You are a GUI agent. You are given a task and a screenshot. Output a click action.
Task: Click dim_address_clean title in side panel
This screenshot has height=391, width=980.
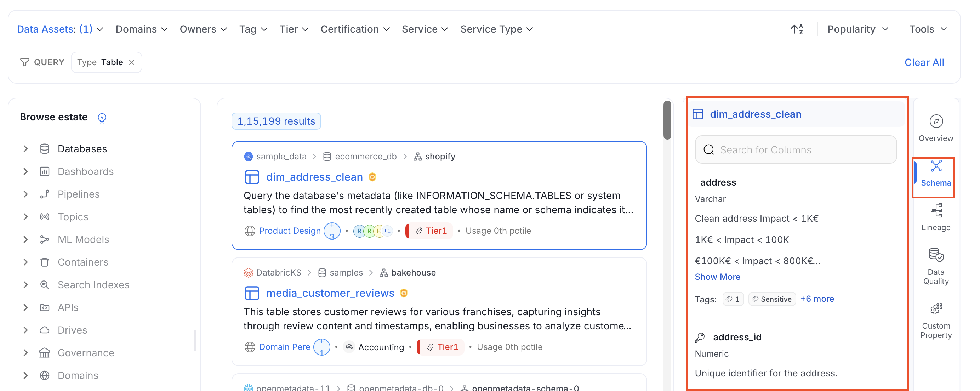755,114
